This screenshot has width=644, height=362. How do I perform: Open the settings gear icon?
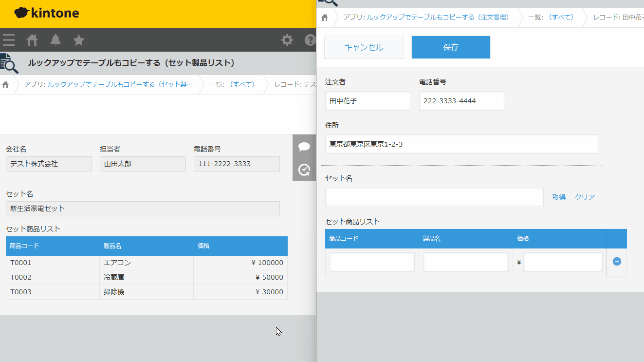tap(287, 40)
